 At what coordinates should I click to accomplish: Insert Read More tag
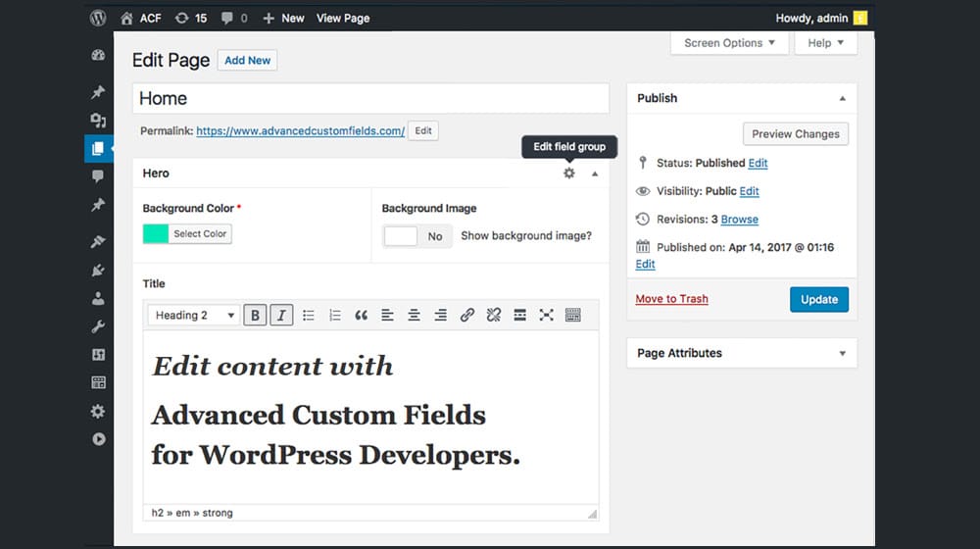point(520,315)
